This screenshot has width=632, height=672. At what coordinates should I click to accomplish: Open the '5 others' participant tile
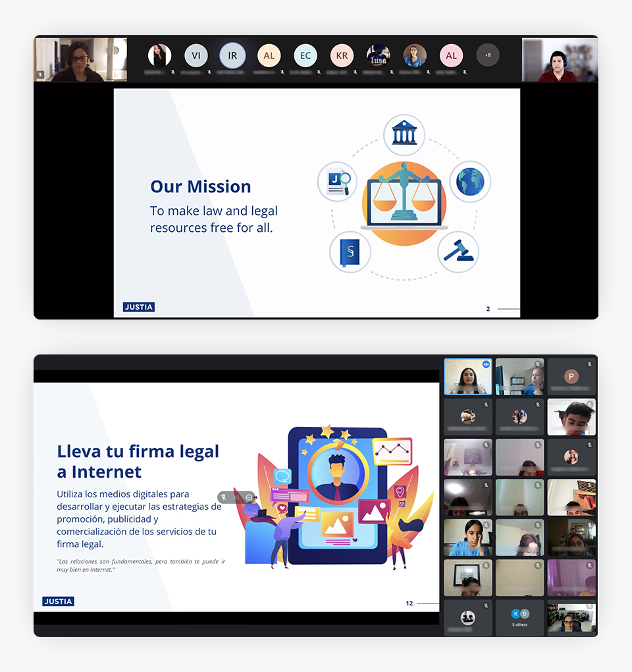520,617
